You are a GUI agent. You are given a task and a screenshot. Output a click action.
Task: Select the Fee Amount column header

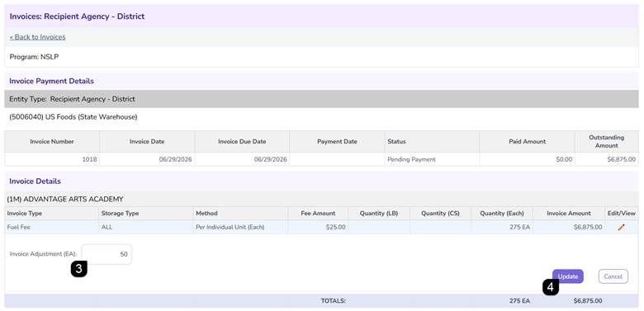[x=318, y=214]
